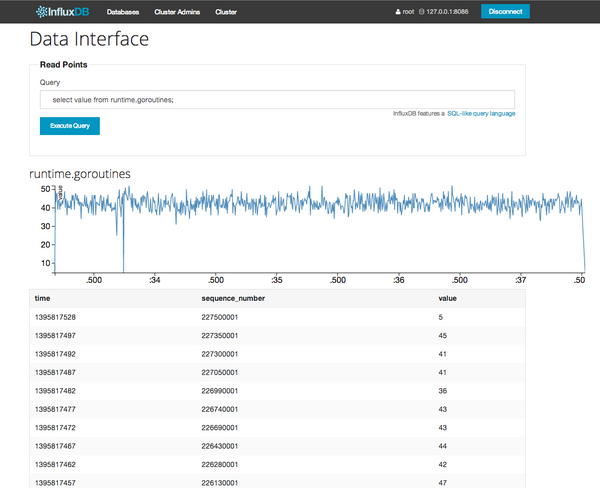
Task: Select time cell 1395817487
Action: [x=55, y=372]
